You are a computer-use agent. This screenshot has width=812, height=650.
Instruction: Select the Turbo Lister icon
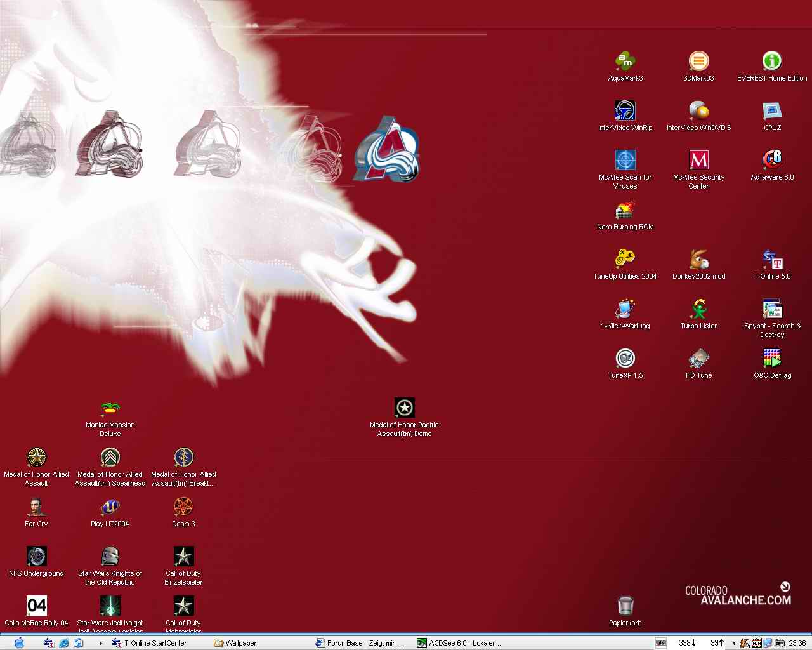point(698,308)
